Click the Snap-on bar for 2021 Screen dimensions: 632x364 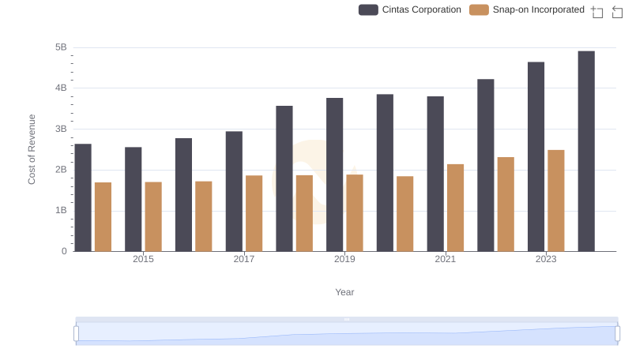(456, 208)
